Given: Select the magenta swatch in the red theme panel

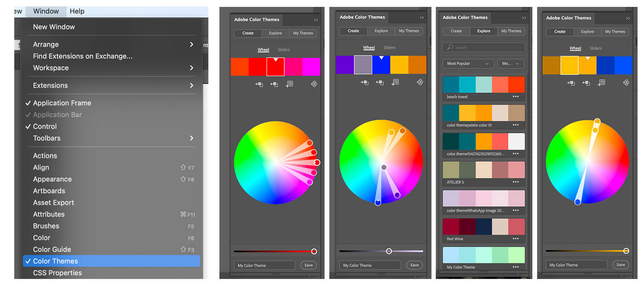Looking at the screenshot, I should 311,67.
